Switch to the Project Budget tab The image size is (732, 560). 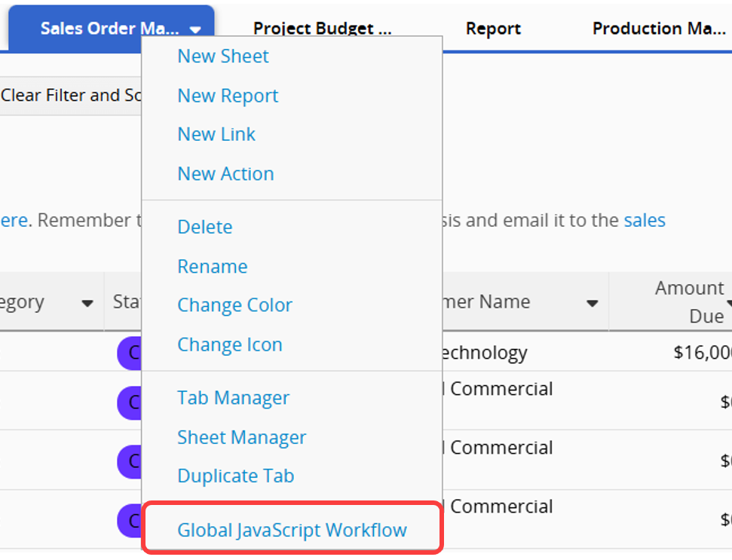322,29
